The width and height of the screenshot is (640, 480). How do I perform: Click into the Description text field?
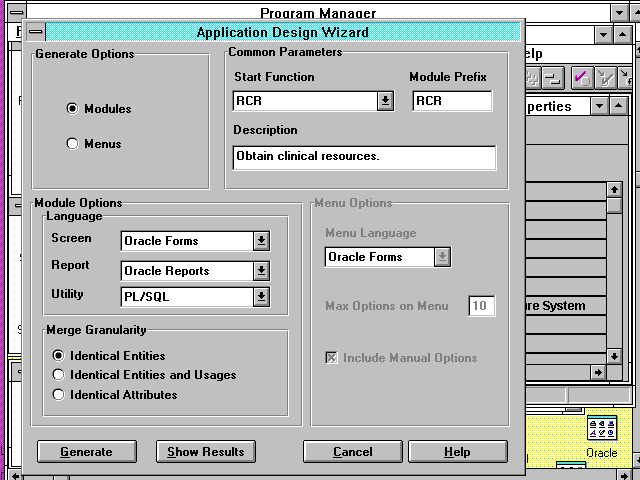pyautogui.click(x=364, y=157)
